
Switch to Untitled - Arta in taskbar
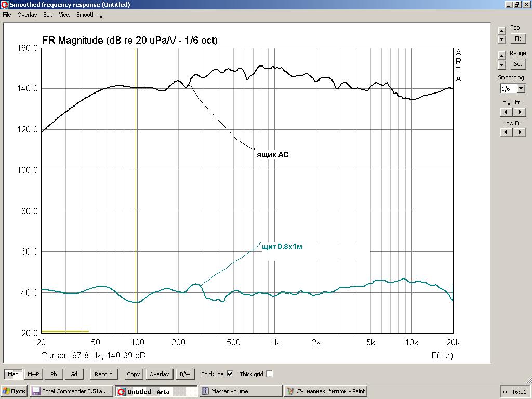coord(156,391)
